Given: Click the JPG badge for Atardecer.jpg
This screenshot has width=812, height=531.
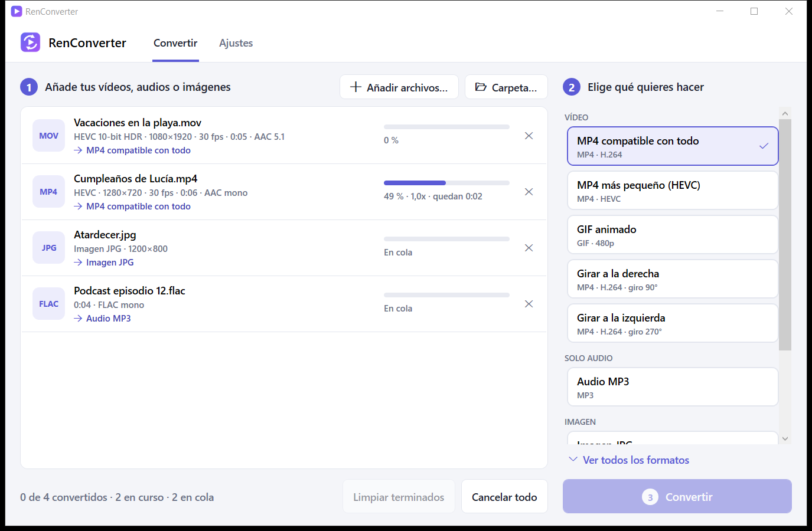Looking at the screenshot, I should coord(48,248).
